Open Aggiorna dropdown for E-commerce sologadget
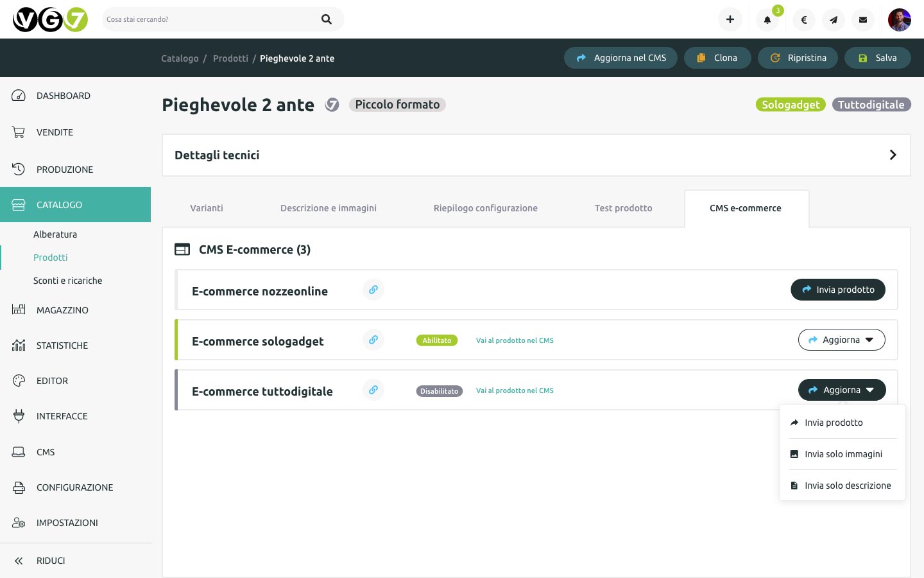924x578 pixels. point(841,340)
